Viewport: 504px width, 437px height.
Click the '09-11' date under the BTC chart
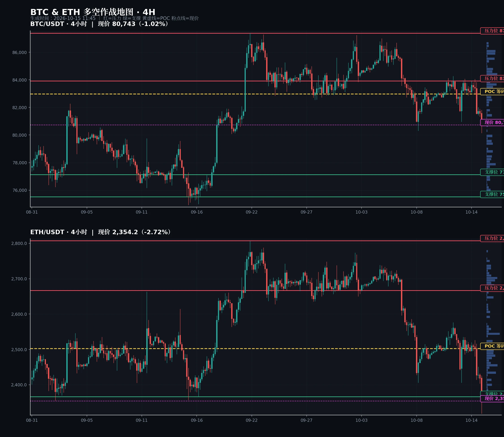click(x=142, y=212)
